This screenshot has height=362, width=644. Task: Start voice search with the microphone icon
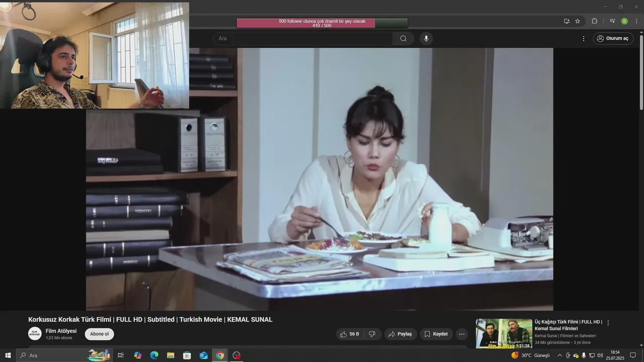coord(426,39)
